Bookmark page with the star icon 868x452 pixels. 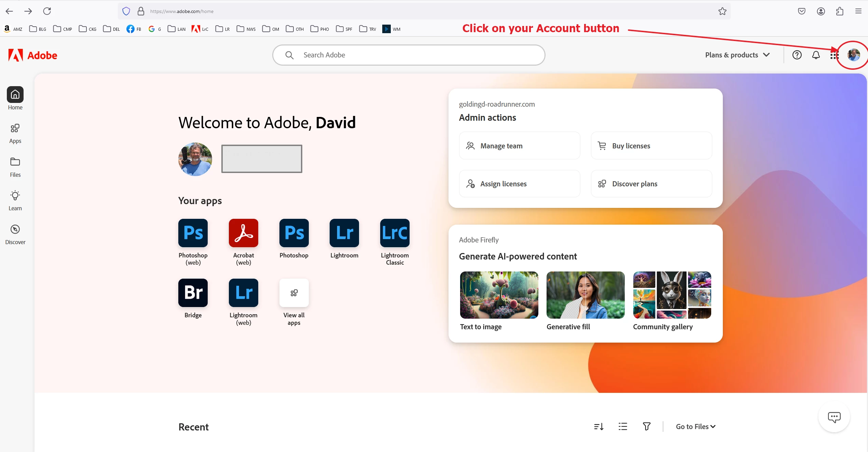click(x=722, y=11)
